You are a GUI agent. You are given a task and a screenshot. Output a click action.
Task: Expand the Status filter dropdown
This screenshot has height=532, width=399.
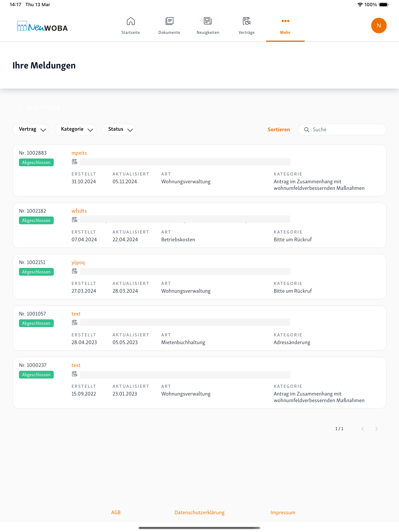[x=119, y=129]
